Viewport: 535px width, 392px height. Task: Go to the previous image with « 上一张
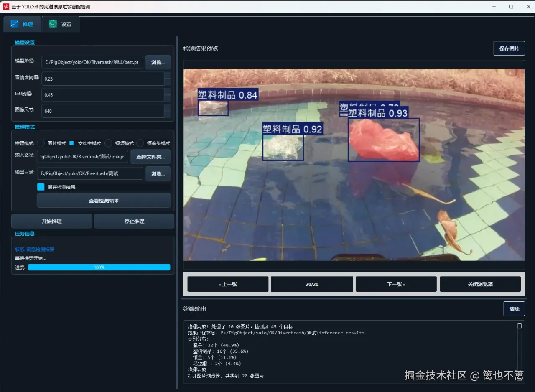[228, 284]
